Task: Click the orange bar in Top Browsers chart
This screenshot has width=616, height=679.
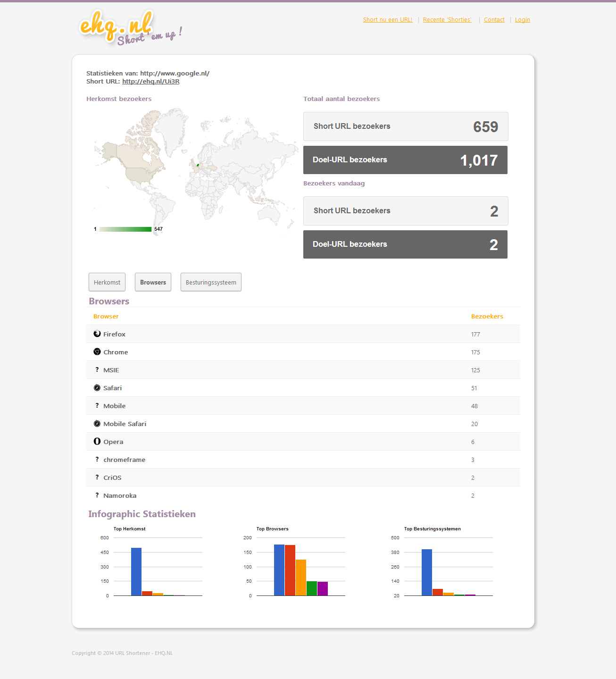Action: point(301,578)
